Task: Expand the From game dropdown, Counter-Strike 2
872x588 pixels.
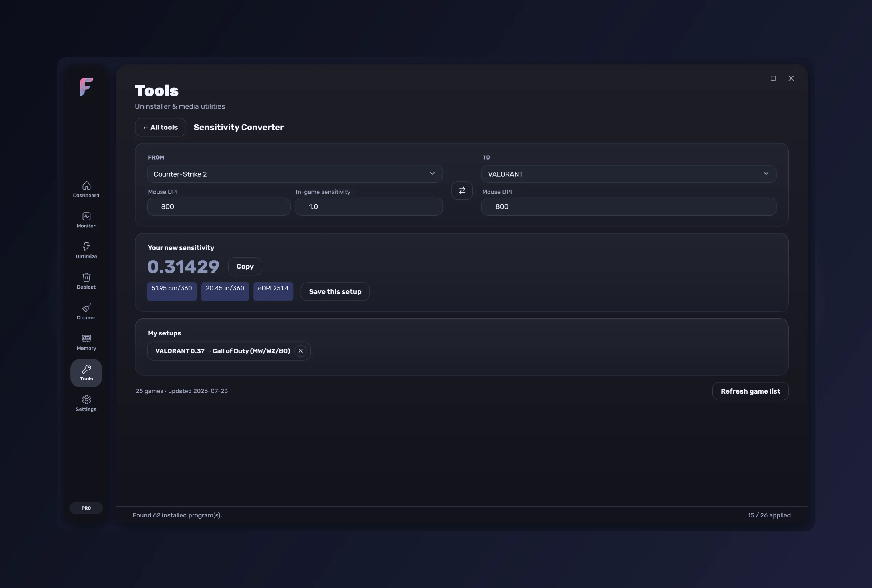Action: [x=295, y=174]
